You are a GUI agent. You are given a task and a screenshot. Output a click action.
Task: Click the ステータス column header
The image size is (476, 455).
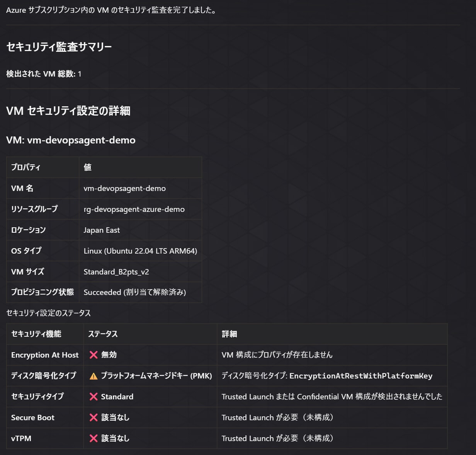click(150, 334)
